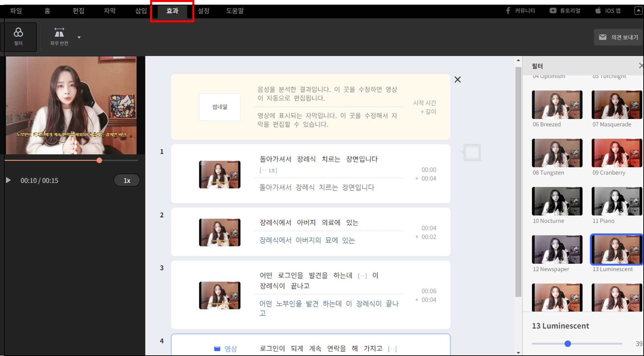Select the 06 Breezed filter thumbnail
Image resolution: width=644 pixels, height=356 pixels.
[557, 104]
